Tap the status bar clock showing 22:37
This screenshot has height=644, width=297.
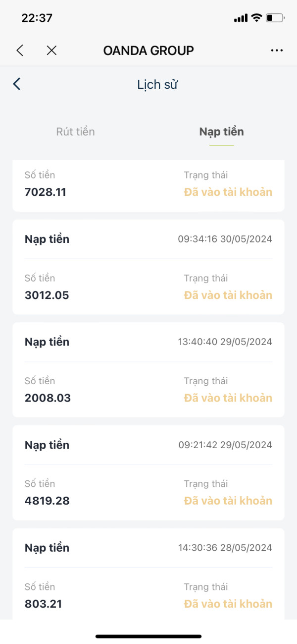coord(37,18)
